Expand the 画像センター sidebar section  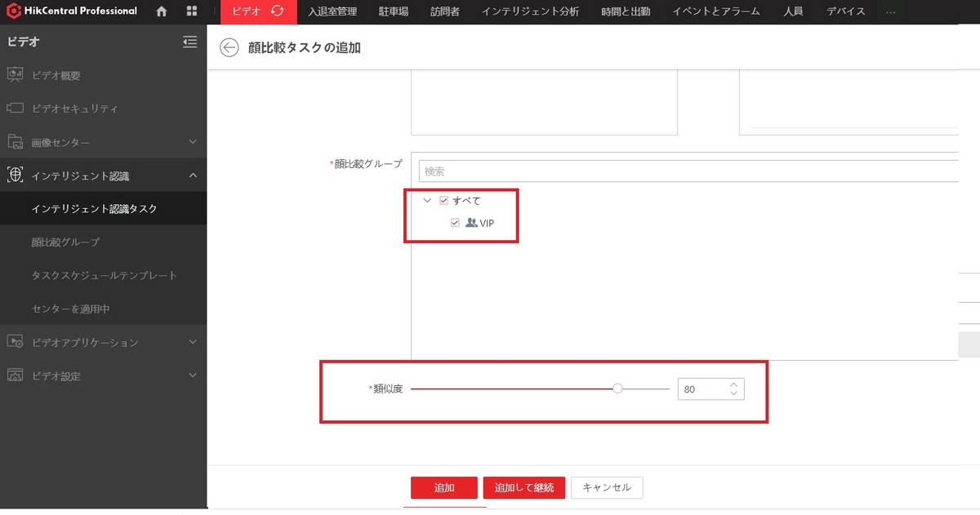(193, 142)
